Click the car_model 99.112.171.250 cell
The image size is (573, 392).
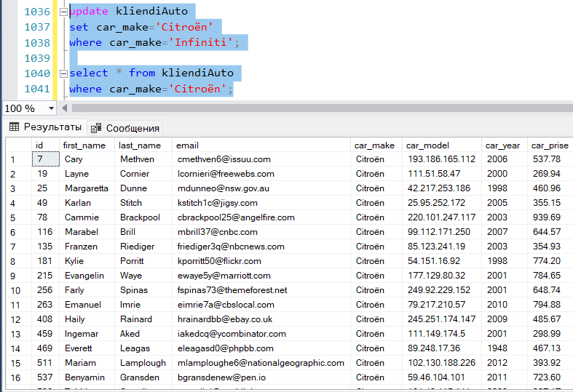click(442, 232)
